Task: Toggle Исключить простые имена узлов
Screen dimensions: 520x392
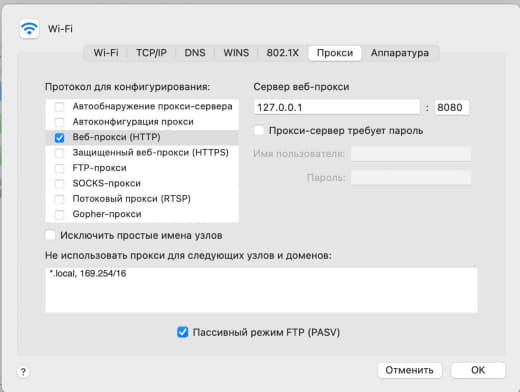Action: pos(50,235)
